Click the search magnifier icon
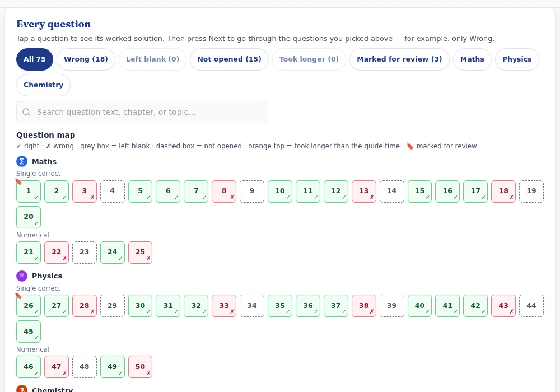Image resolution: width=560 pixels, height=392 pixels. click(26, 112)
